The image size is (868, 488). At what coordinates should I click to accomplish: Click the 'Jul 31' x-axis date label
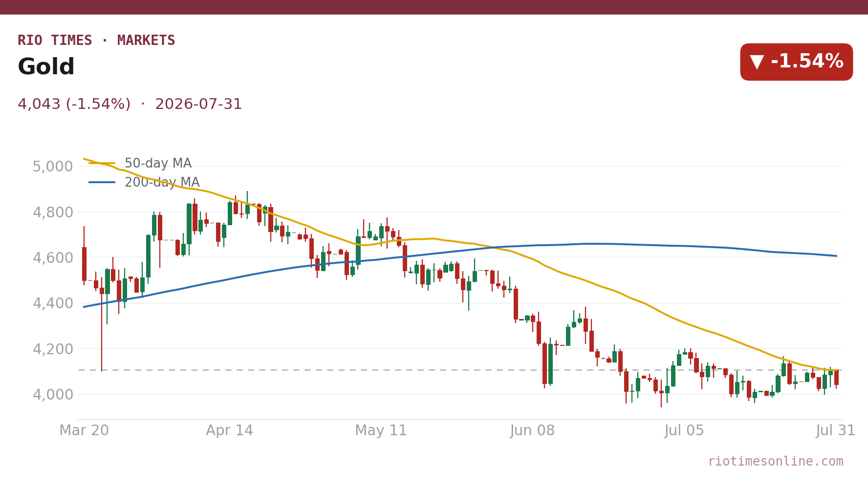pos(836,431)
